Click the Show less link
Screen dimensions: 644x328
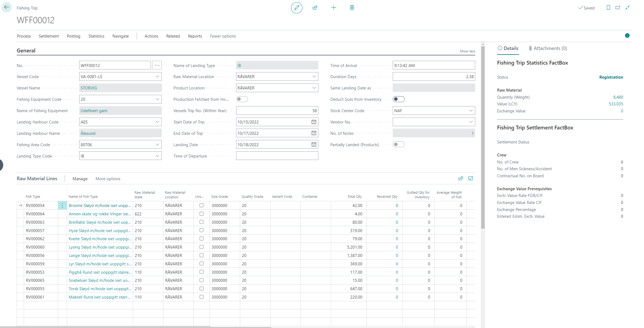467,51
